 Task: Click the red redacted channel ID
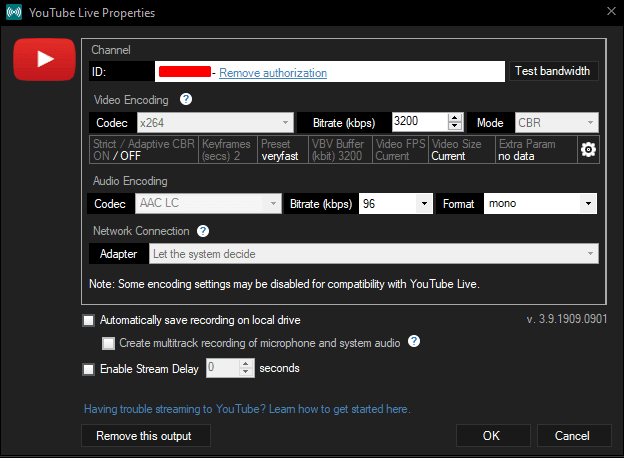[x=185, y=72]
